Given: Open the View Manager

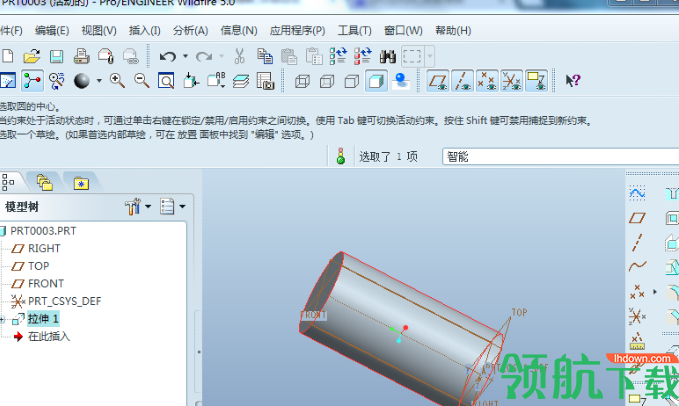Looking at the screenshot, I should 265,81.
